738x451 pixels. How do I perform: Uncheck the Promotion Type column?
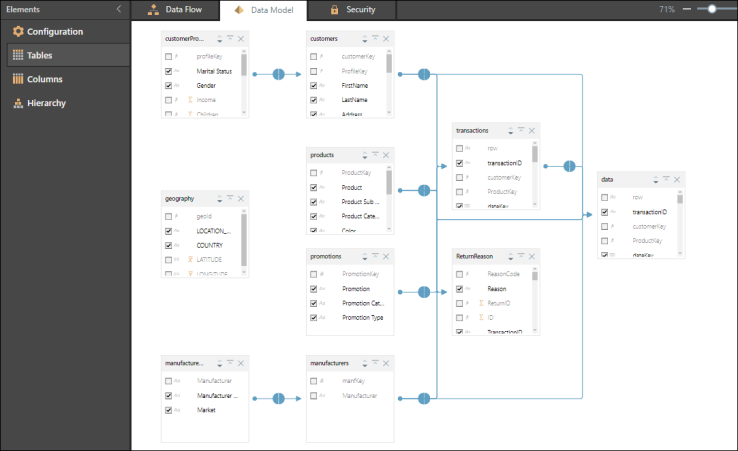[314, 317]
